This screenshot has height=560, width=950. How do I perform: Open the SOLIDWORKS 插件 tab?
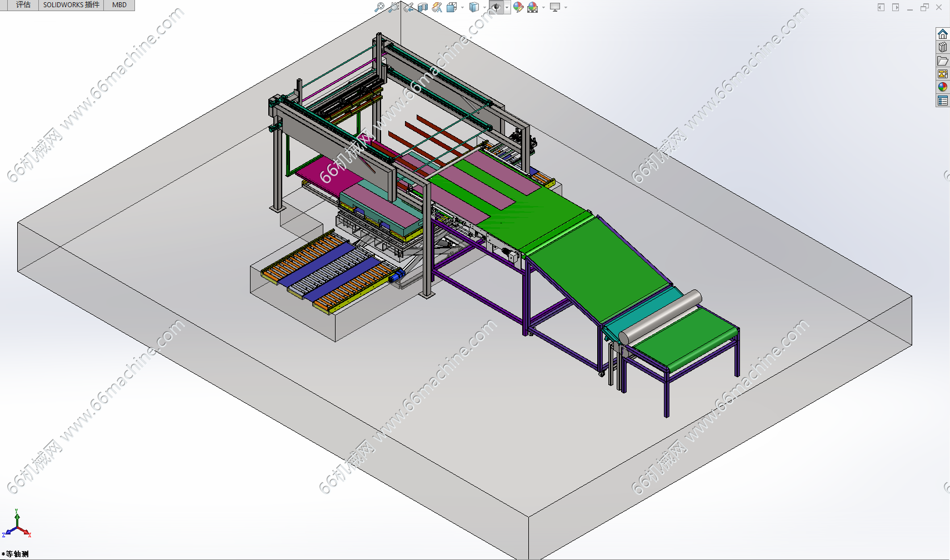click(x=71, y=5)
